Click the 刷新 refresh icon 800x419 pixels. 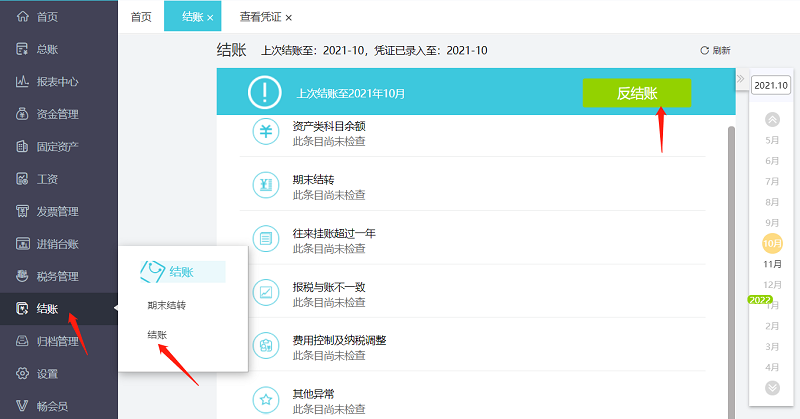[x=704, y=50]
